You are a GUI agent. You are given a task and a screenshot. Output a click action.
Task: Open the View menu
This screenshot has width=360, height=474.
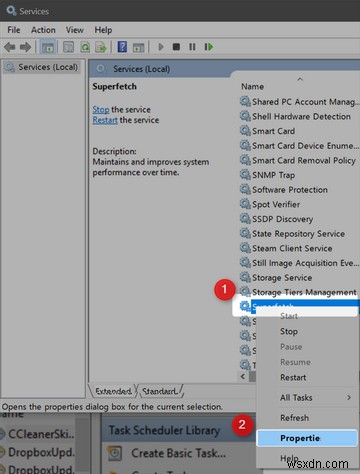(74, 30)
